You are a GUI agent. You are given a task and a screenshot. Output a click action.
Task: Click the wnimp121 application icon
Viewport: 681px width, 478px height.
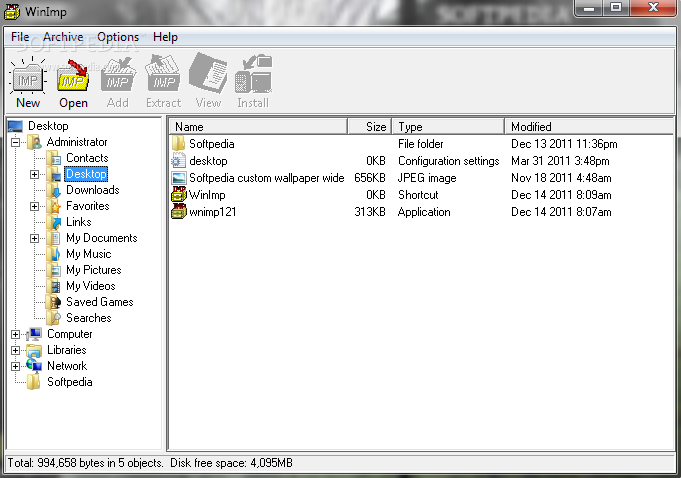(x=179, y=211)
